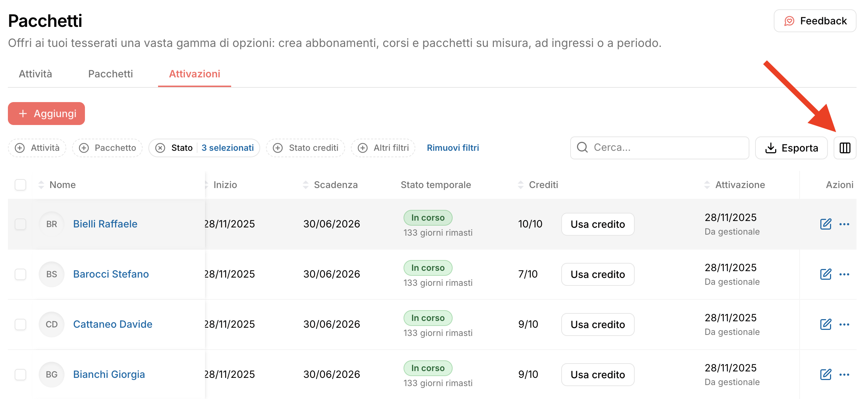868x399 pixels.
Task: Click the edit icon for Bielli Raffaele
Action: 825,224
